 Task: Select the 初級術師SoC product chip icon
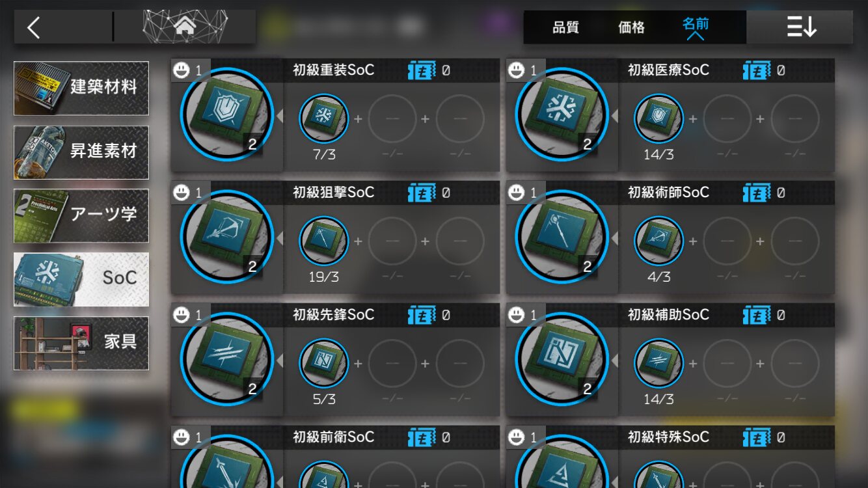(x=562, y=237)
